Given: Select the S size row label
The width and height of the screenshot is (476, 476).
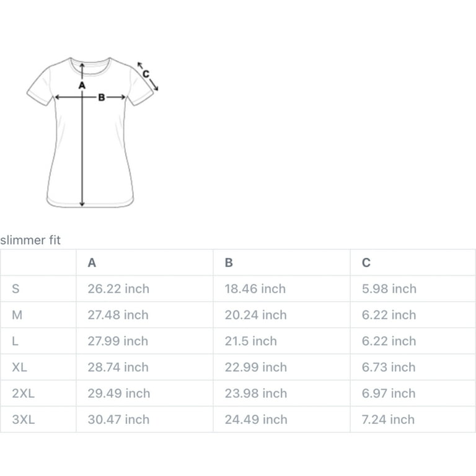Looking at the screenshot, I should 15,289.
